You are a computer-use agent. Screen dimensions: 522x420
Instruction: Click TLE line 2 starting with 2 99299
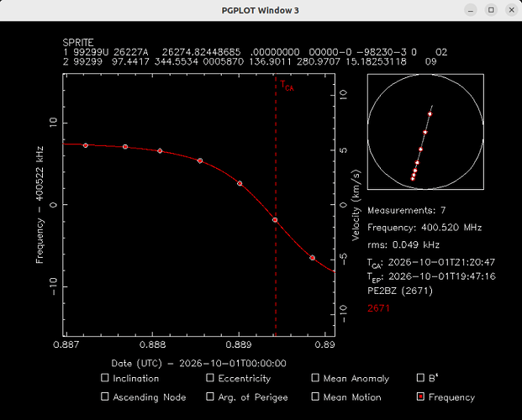(250, 61)
